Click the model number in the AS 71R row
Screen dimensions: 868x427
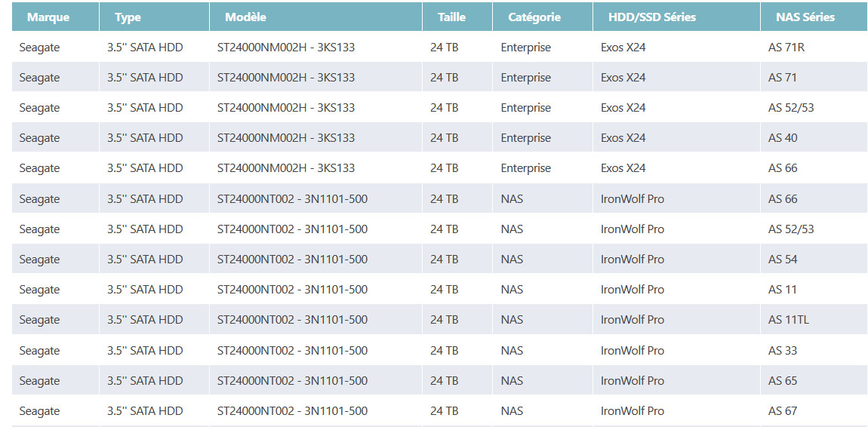(285, 47)
